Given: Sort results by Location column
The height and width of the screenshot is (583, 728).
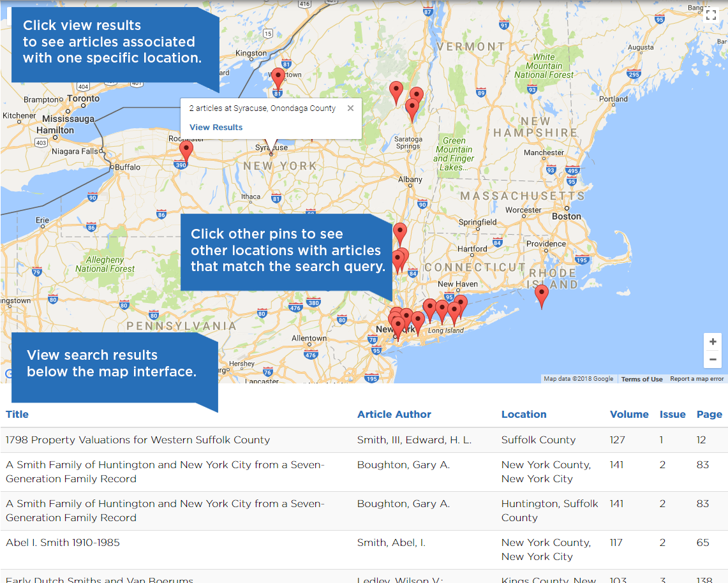Looking at the screenshot, I should pos(523,414).
